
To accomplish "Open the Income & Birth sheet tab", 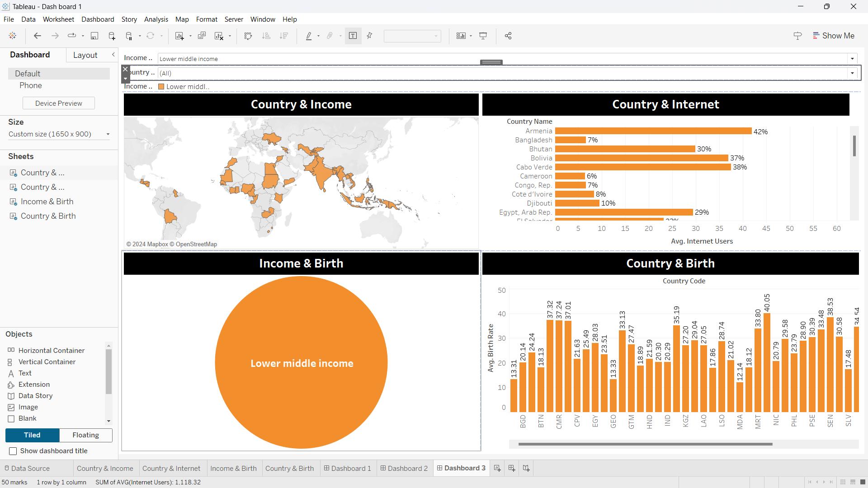I will (x=233, y=468).
